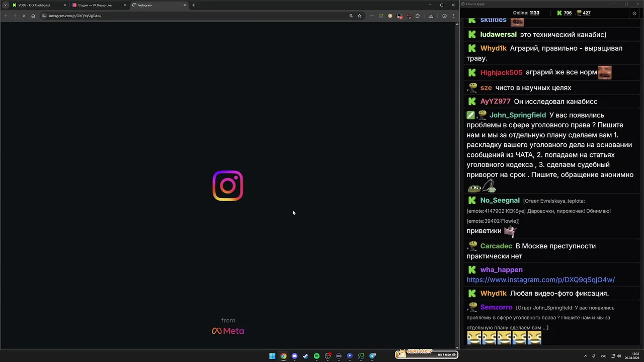Click username Highjack505 in chat

(x=501, y=72)
